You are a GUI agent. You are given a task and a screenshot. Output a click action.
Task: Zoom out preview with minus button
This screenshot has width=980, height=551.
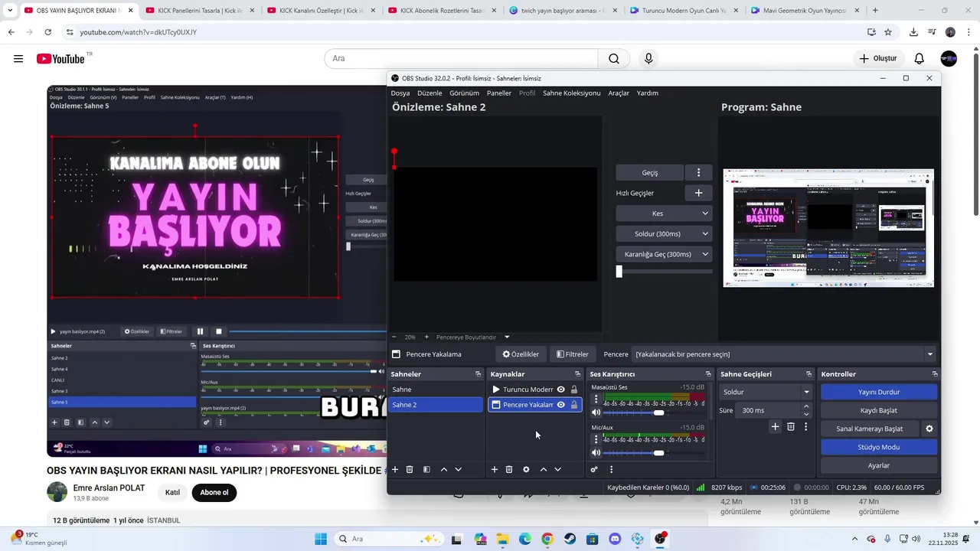[x=394, y=337]
